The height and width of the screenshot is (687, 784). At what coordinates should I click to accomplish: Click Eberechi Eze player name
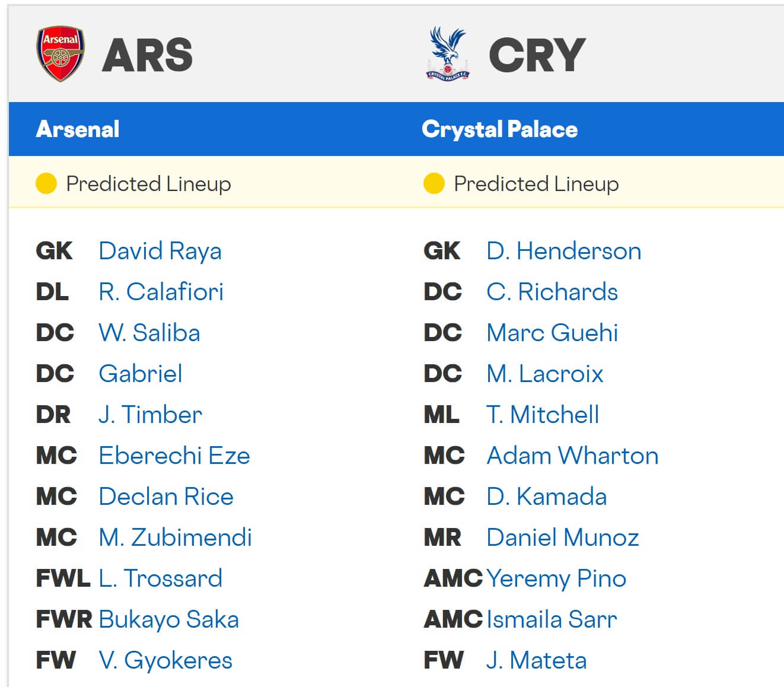click(x=174, y=456)
